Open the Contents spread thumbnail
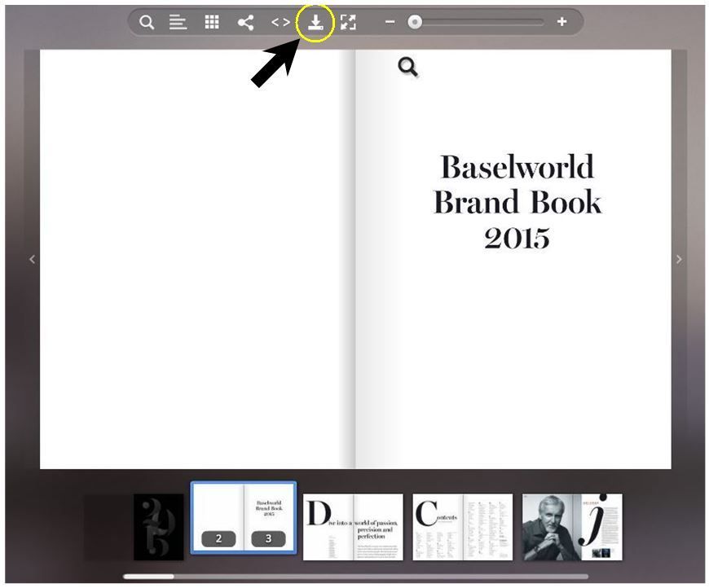Viewport: 709px width, 588px height. coord(463,527)
